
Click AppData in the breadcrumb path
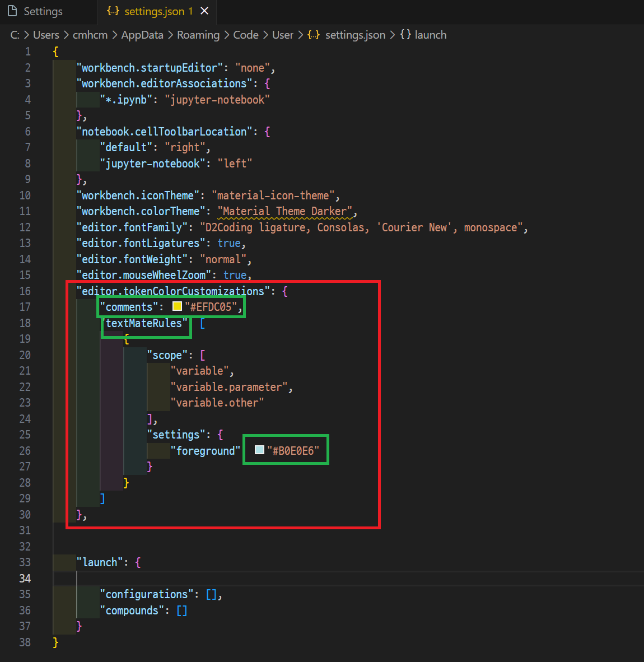pyautogui.click(x=142, y=35)
